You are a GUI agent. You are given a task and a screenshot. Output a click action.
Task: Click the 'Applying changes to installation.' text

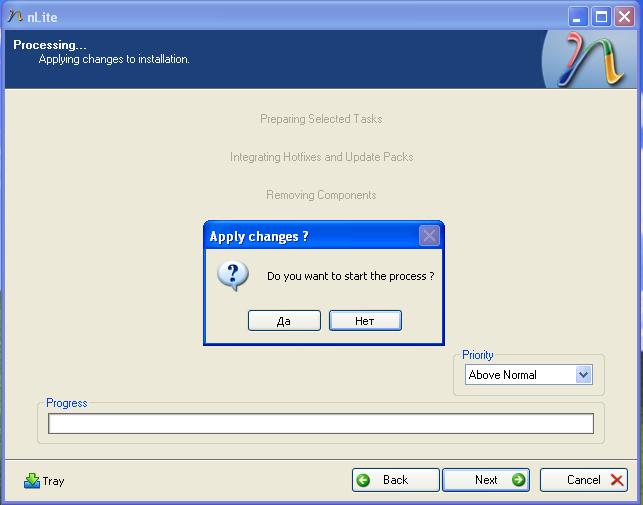click(x=114, y=59)
